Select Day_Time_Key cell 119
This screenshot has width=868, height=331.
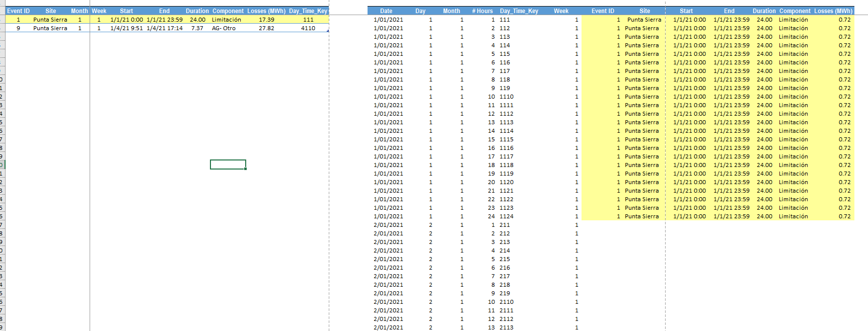click(504, 88)
